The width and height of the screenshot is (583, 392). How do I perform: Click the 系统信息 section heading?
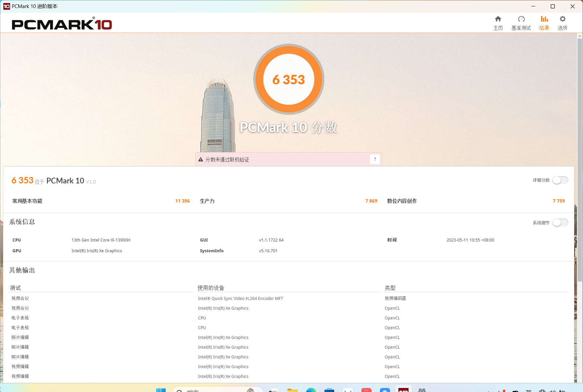tap(22, 222)
